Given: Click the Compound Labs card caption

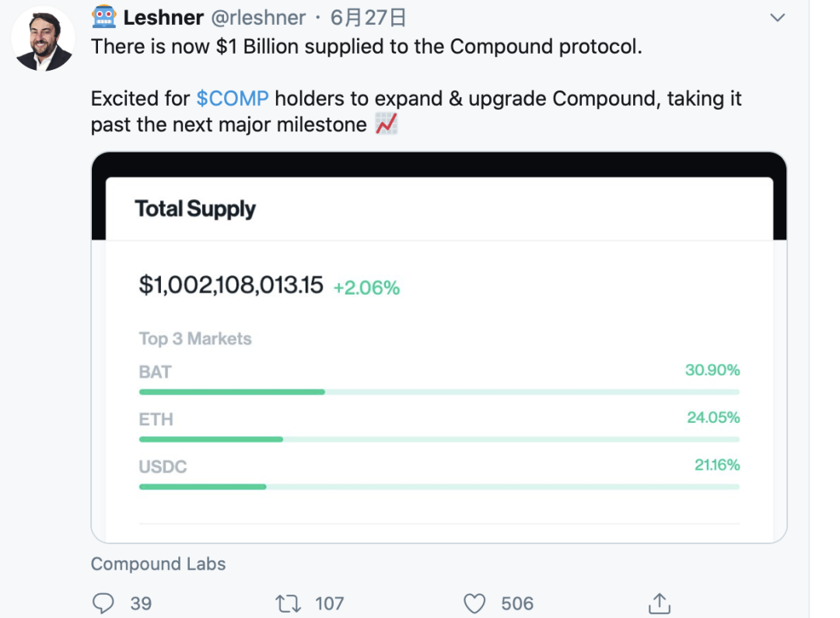Looking at the screenshot, I should point(159,564).
